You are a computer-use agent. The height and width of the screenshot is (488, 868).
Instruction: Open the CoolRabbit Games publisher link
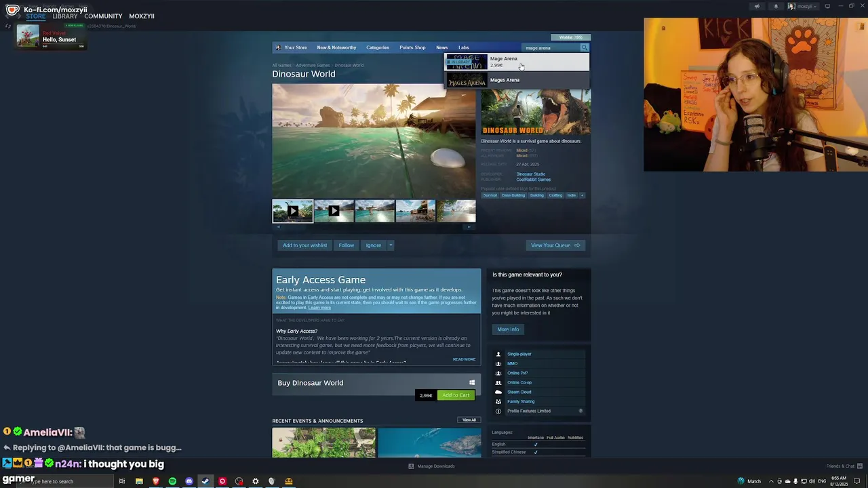[x=533, y=180]
